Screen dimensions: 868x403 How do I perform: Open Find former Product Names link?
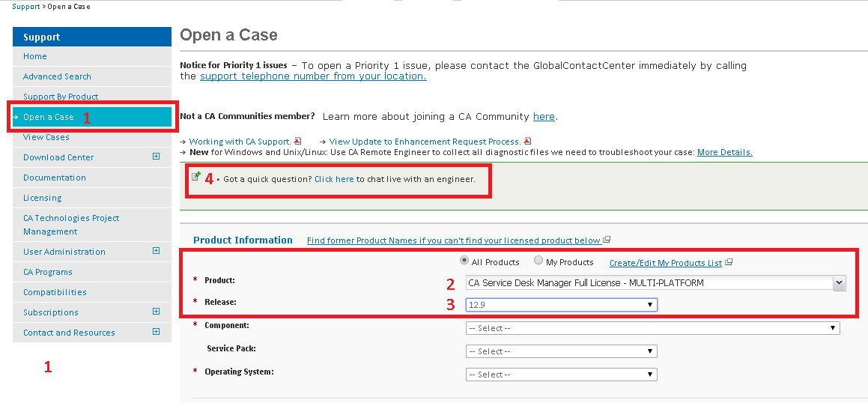(453, 240)
